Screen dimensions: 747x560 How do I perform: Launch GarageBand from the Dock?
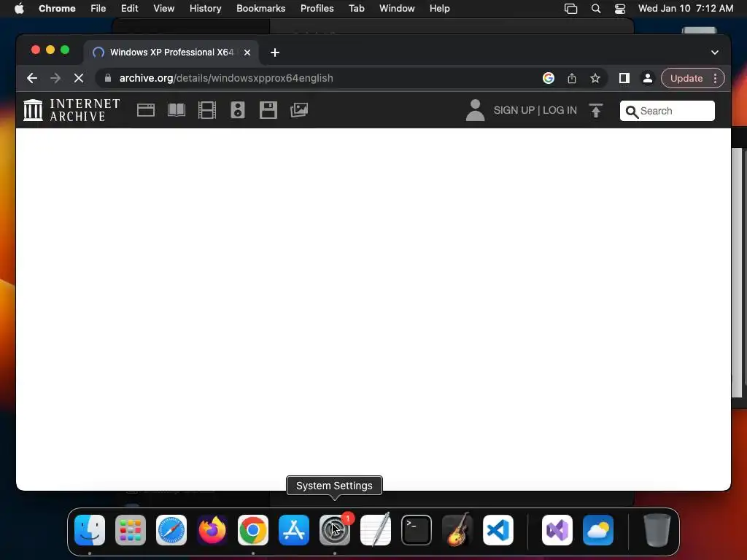tap(457, 530)
